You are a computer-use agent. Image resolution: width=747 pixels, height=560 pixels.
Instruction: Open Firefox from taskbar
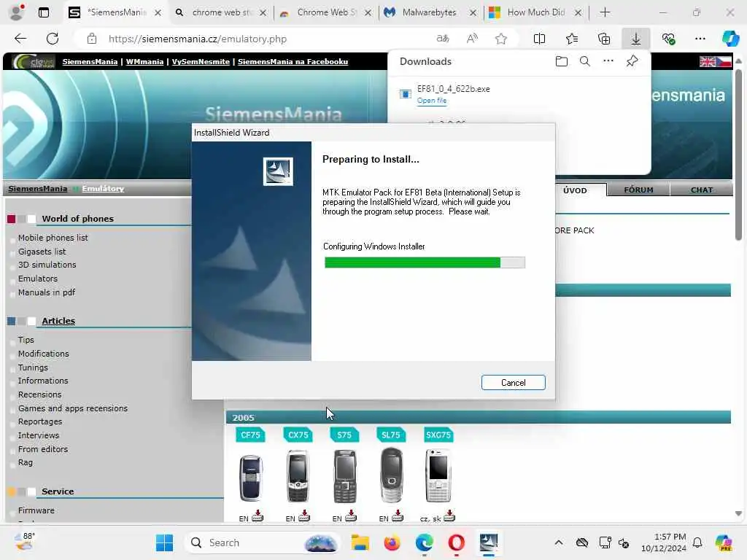tap(392, 542)
